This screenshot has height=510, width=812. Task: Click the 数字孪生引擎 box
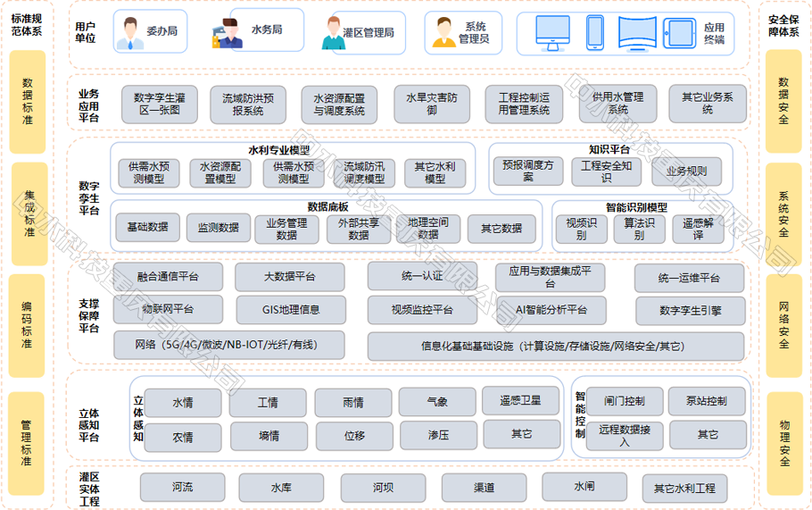[691, 311]
